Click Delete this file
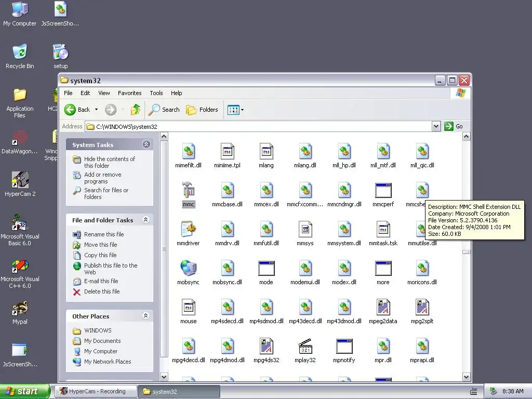The width and height of the screenshot is (532, 399). tap(96, 291)
